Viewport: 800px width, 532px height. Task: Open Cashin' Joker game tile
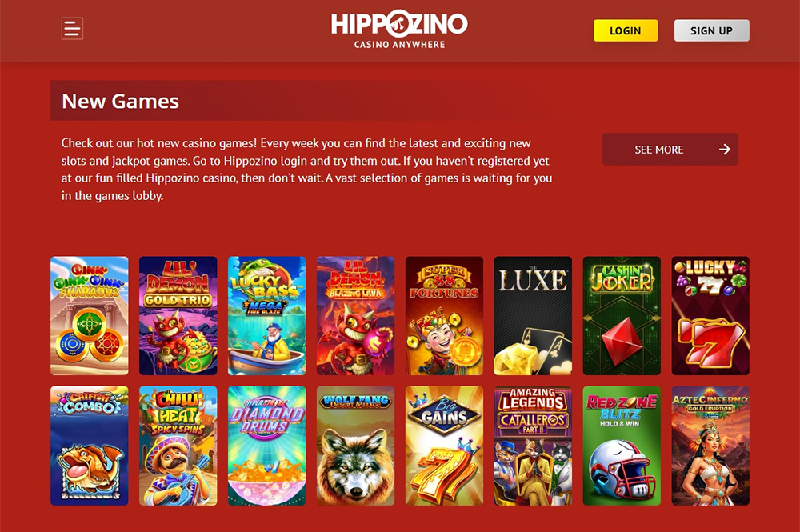click(x=622, y=316)
